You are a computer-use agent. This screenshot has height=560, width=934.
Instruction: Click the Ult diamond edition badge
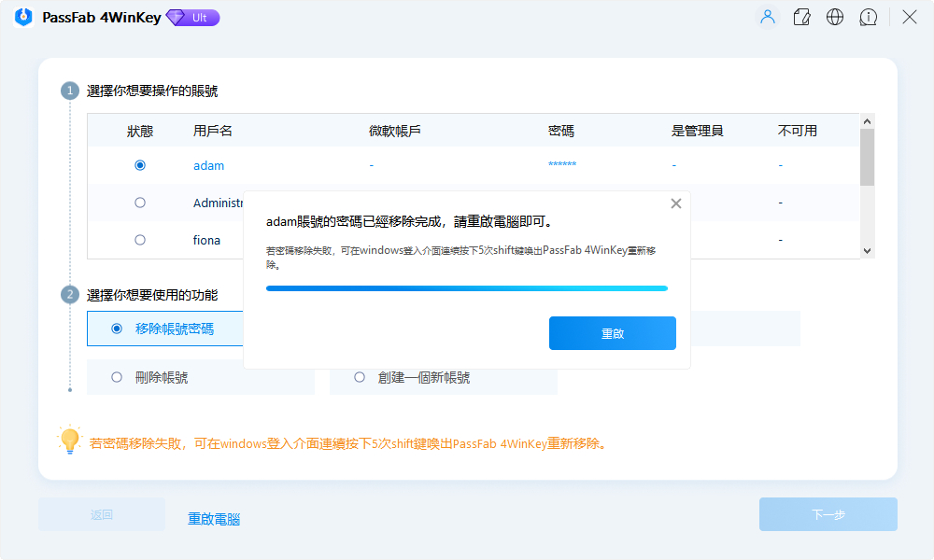tap(192, 18)
